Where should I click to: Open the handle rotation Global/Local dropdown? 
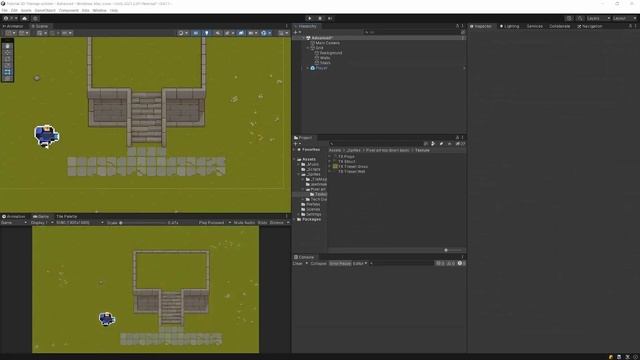[x=24, y=33]
